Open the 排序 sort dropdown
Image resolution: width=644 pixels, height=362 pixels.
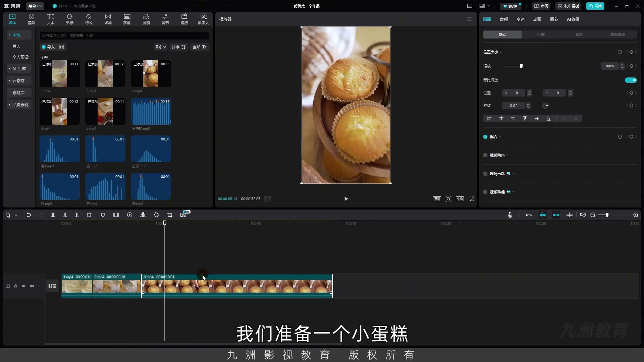coord(179,47)
